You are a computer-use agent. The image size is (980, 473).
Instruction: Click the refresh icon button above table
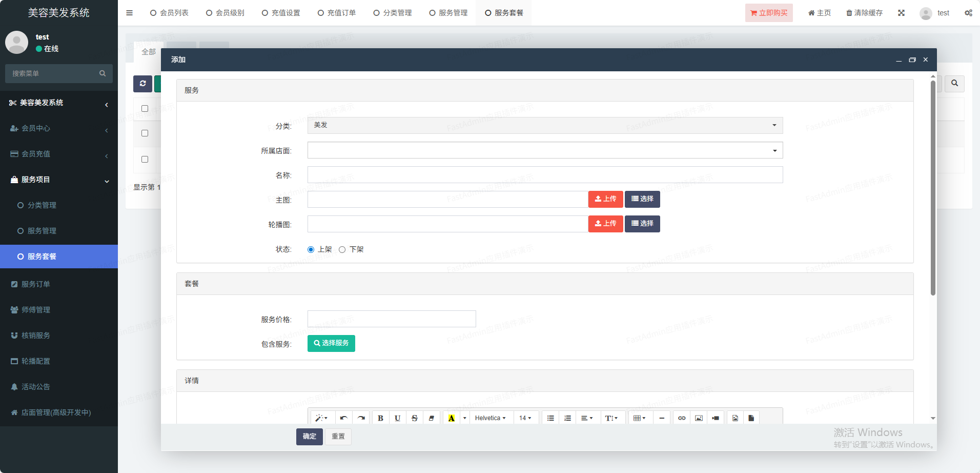tap(142, 84)
